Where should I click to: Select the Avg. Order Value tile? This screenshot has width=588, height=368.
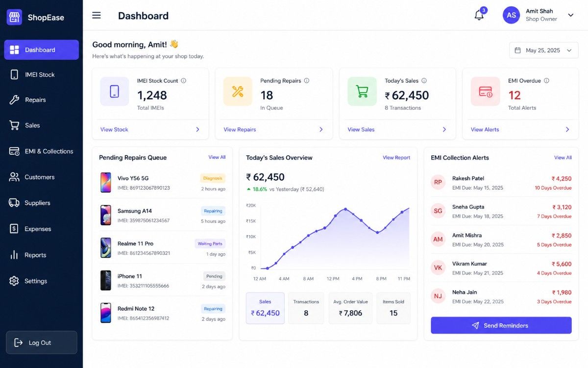(x=350, y=308)
